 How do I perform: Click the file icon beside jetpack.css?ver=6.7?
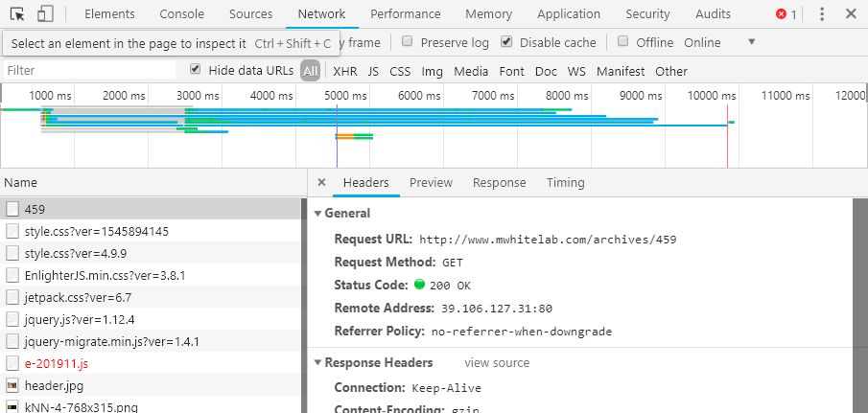(12, 297)
